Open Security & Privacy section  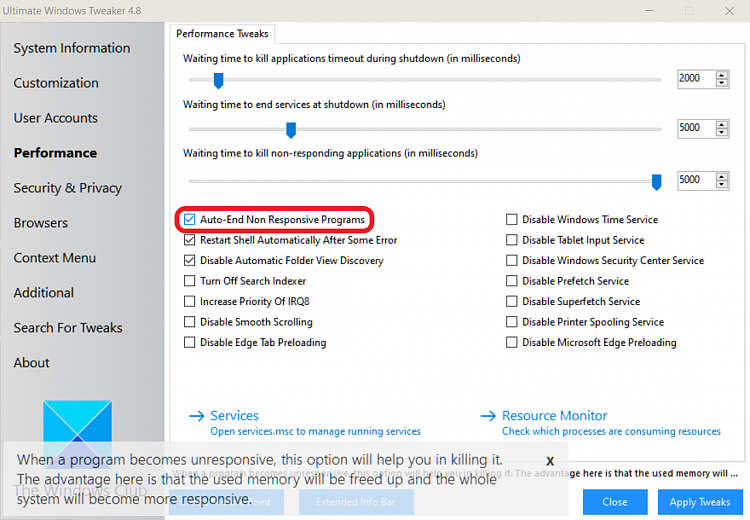(67, 188)
